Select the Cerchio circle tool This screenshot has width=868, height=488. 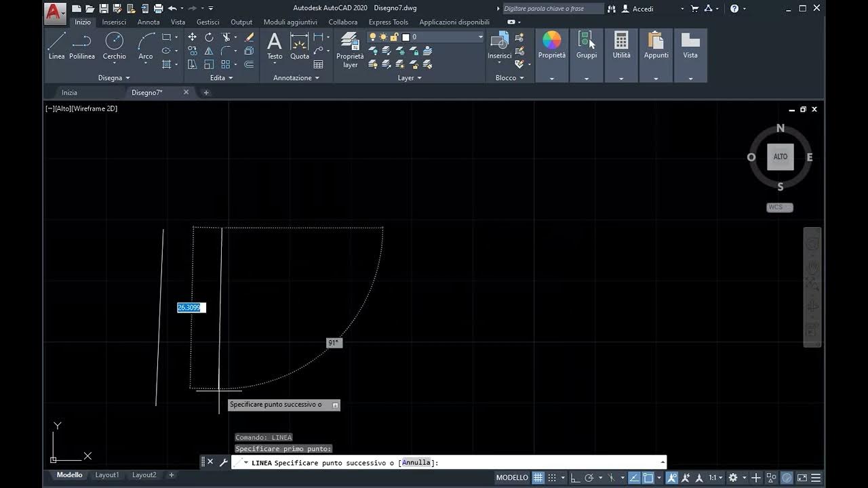click(x=114, y=45)
